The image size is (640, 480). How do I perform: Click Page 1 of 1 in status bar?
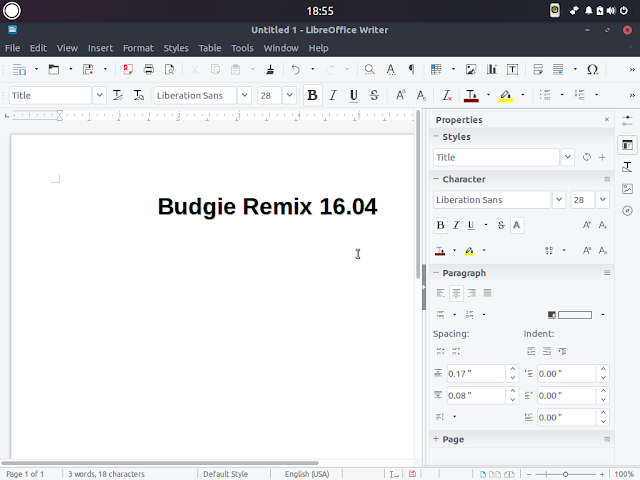point(25,474)
